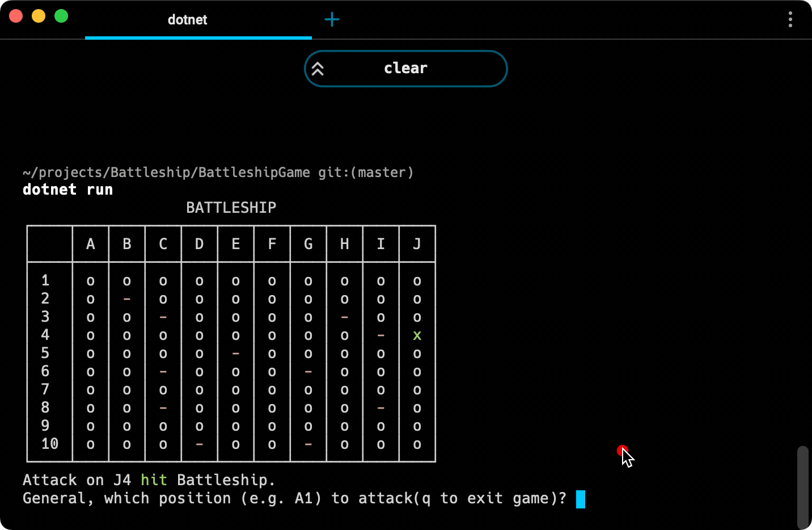The width and height of the screenshot is (812, 530).
Task: Click the miss marker dash at E5
Action: (x=235, y=354)
